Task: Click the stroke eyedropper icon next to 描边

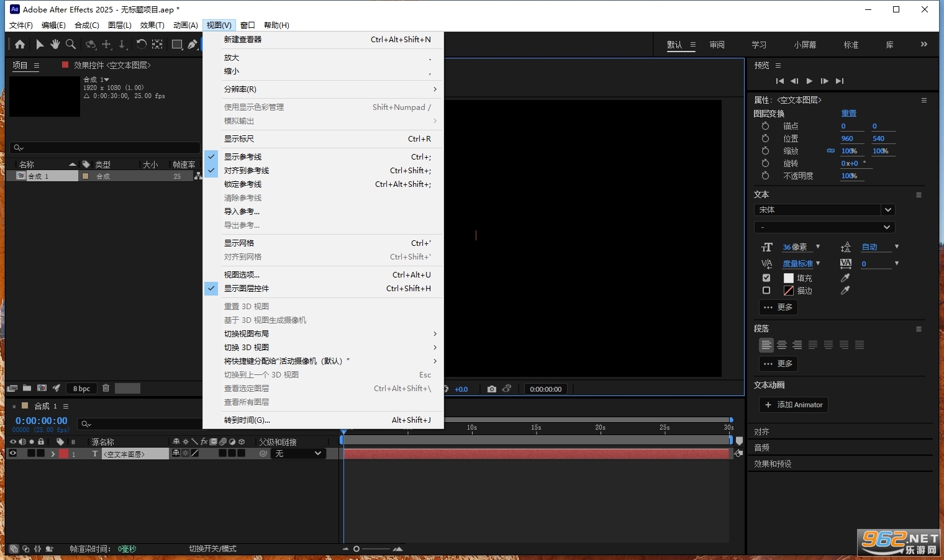Action: (845, 290)
